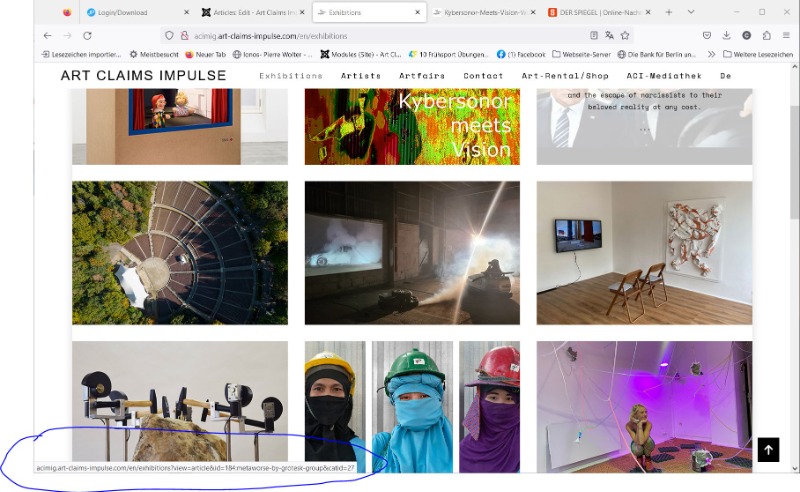Open Die Bank für Berlin bookmark

pos(657,54)
